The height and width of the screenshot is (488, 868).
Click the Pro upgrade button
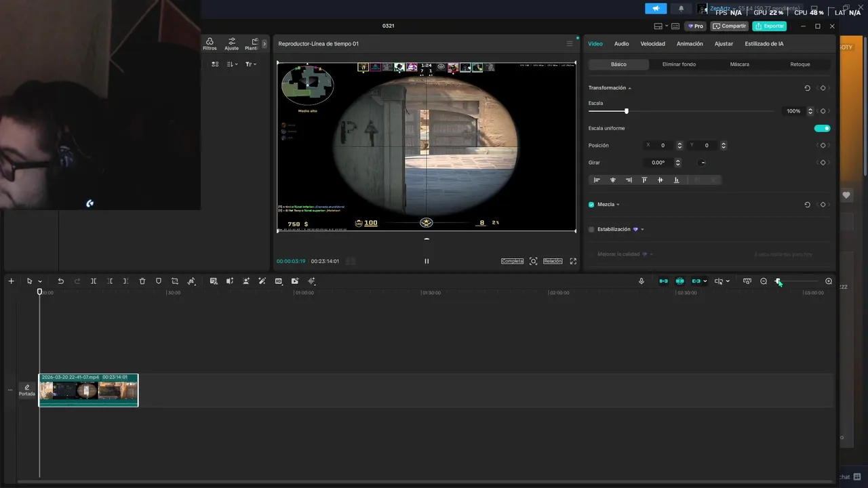coord(696,26)
